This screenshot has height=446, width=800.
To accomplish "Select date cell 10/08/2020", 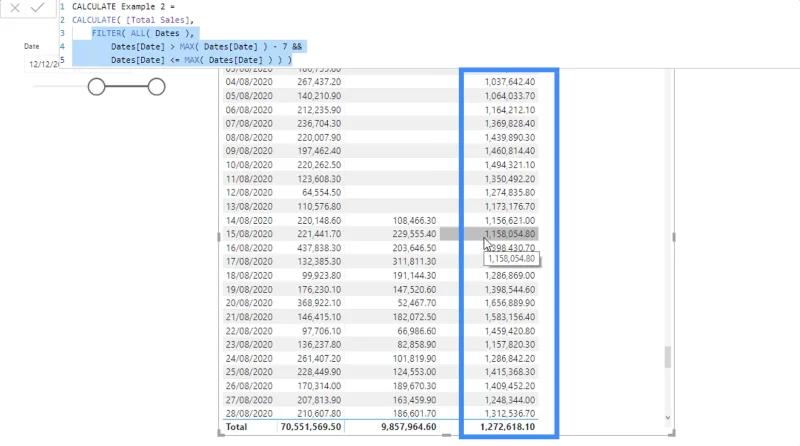I will 249,165.
